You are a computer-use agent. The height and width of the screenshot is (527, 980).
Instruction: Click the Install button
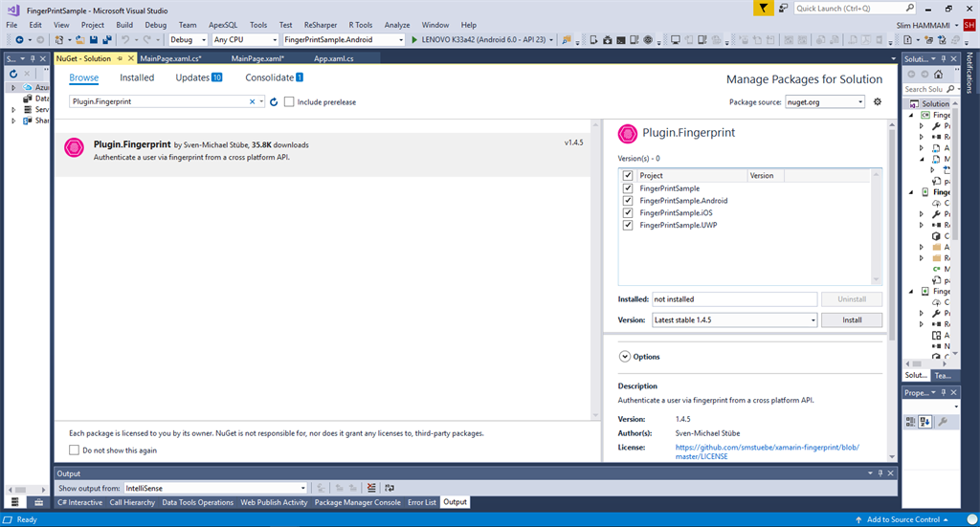point(851,319)
